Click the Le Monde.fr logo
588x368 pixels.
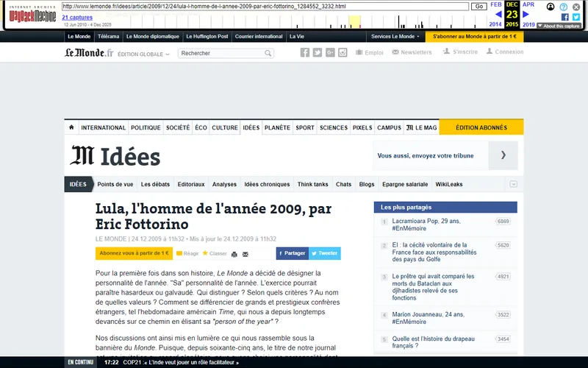(89, 52)
